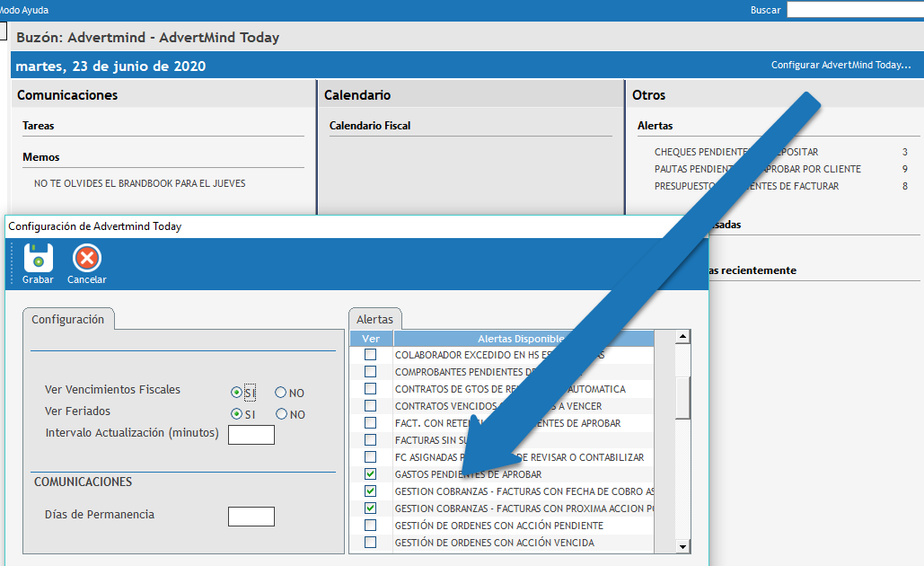Click Días de Permanencia input field
This screenshot has width=924, height=566.
tap(251, 517)
